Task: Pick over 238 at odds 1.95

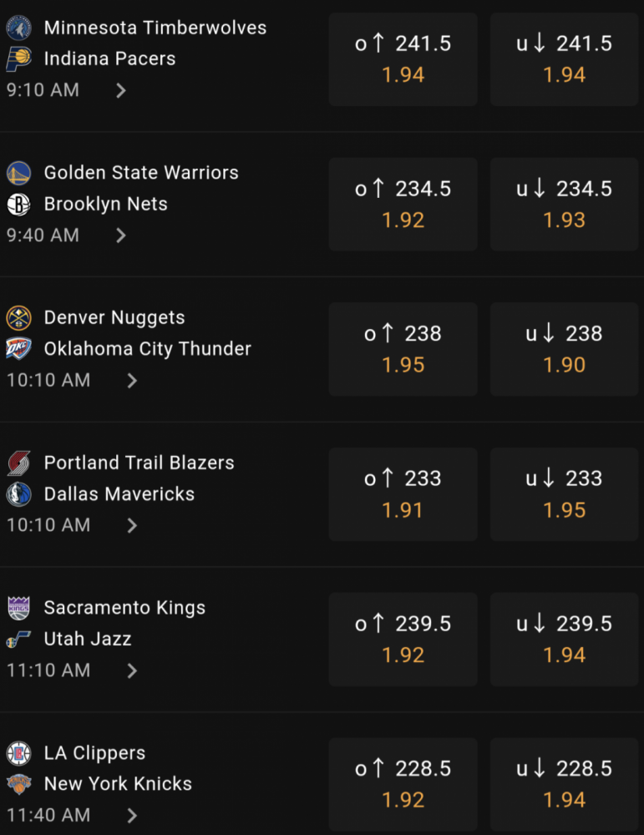Action: pos(403,349)
